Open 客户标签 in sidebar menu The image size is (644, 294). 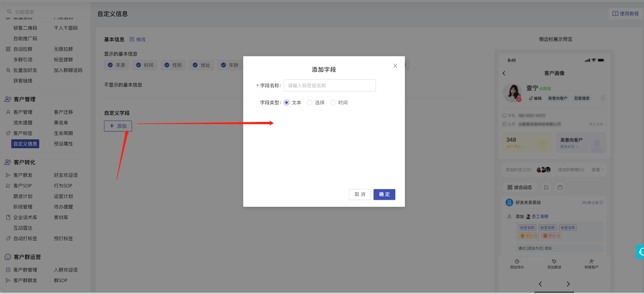23,133
